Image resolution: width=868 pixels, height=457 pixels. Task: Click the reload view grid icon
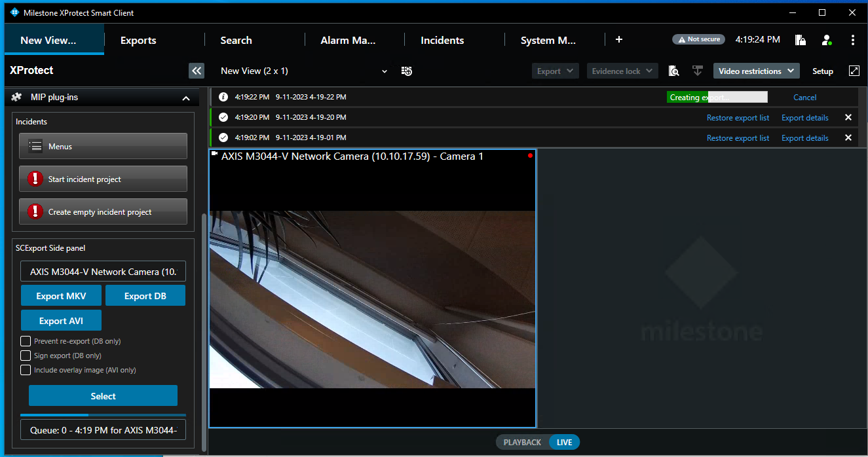coord(407,71)
